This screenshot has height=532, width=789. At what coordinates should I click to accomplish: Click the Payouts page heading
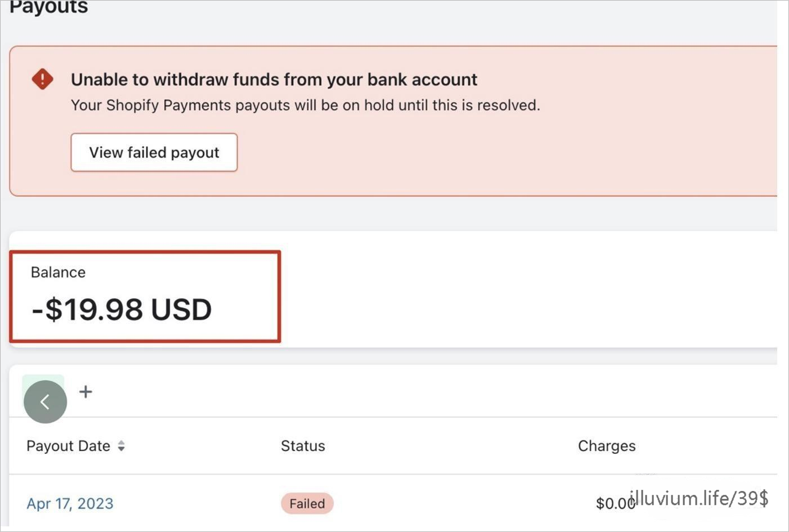48,7
